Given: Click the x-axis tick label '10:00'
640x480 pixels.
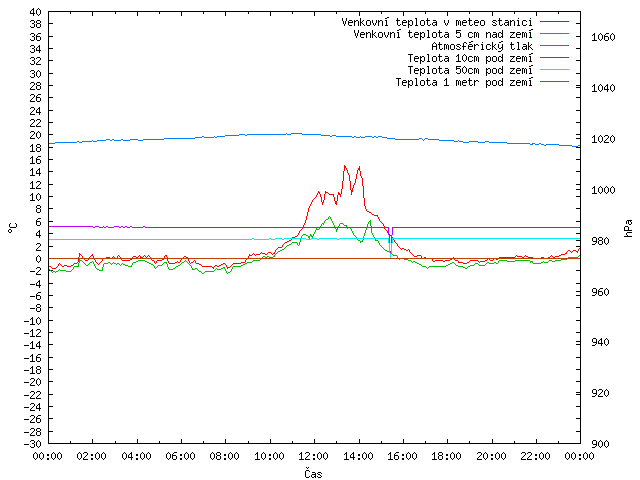Looking at the screenshot, I should (x=269, y=456).
